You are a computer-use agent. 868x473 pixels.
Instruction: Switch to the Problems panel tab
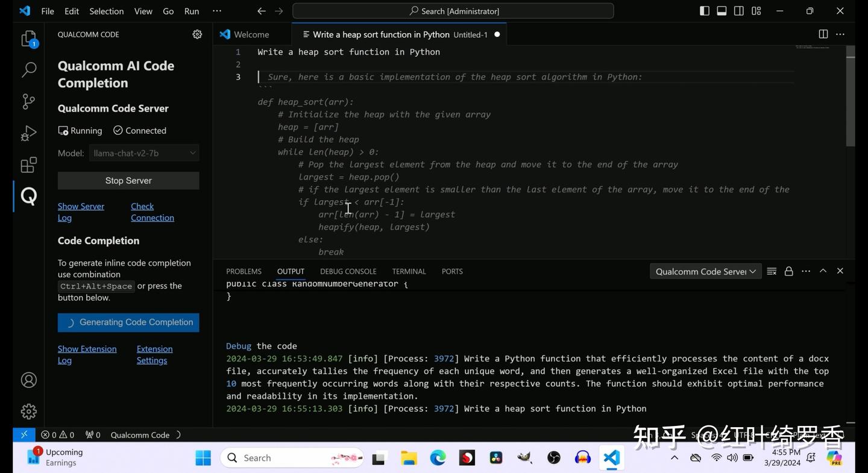(244, 271)
